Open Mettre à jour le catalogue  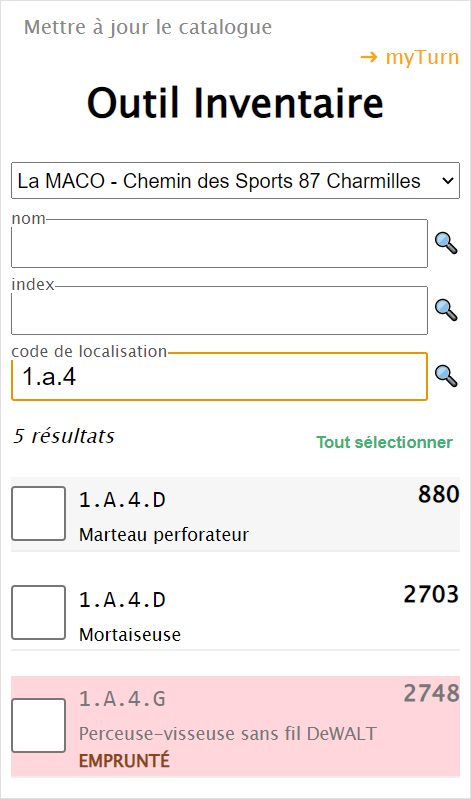tap(148, 27)
